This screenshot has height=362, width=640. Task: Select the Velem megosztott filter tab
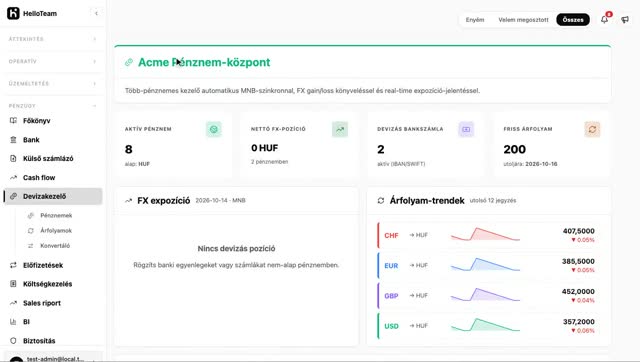(x=523, y=20)
